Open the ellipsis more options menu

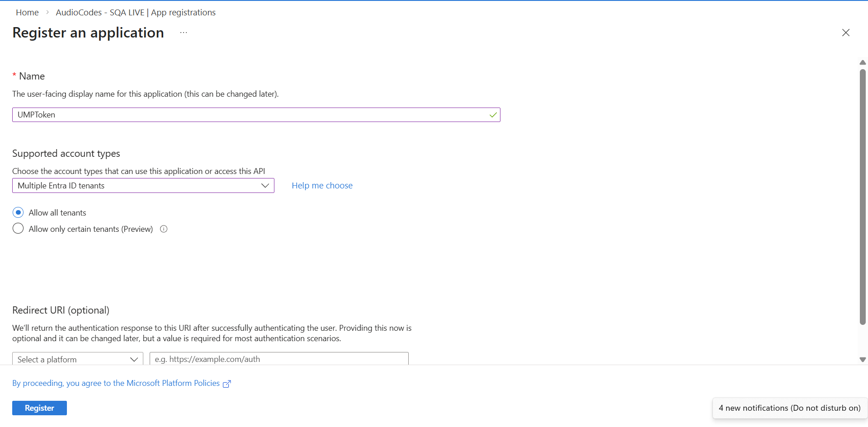(x=183, y=33)
